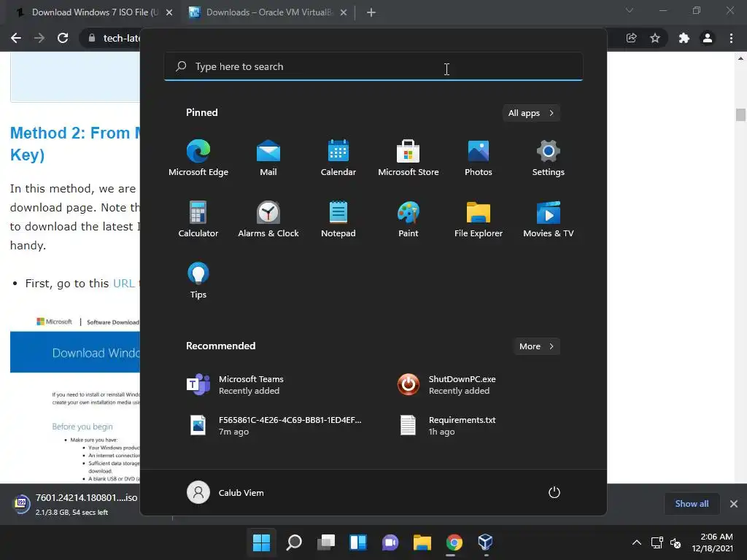Launch the Mail app
747x560 pixels.
coord(268,158)
